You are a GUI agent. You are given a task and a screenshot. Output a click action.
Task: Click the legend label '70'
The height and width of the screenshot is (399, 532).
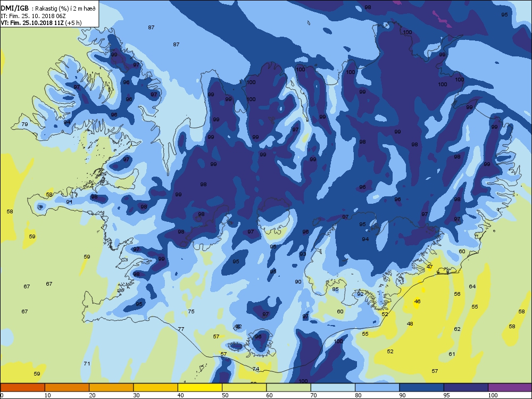point(313,395)
